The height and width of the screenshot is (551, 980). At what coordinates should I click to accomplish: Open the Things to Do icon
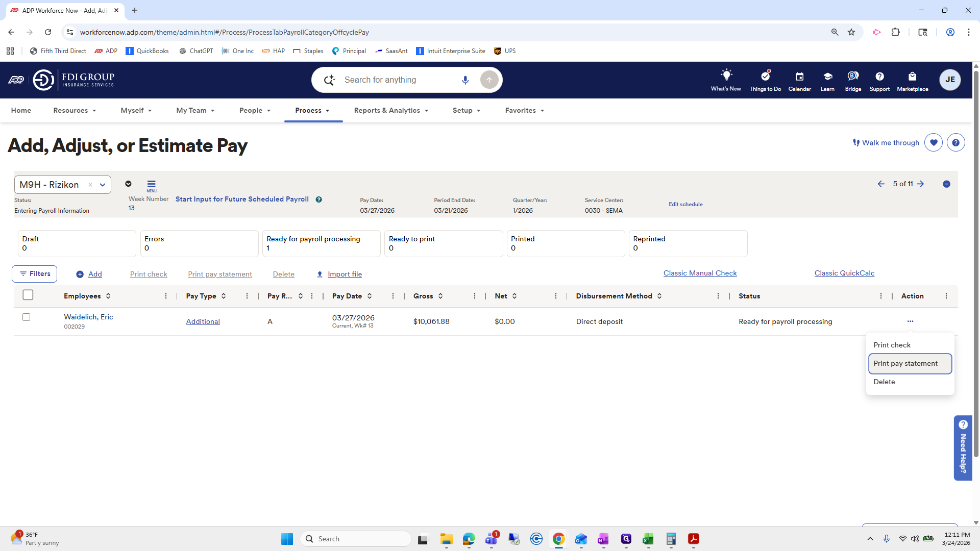pyautogui.click(x=765, y=77)
